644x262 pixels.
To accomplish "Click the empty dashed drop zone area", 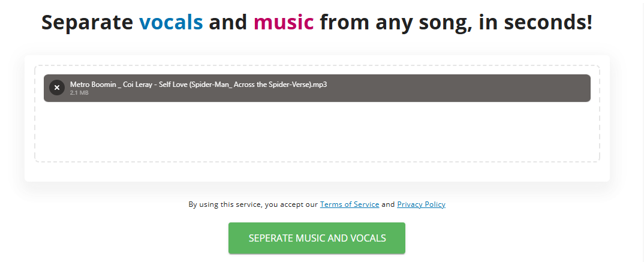I will point(317,131).
